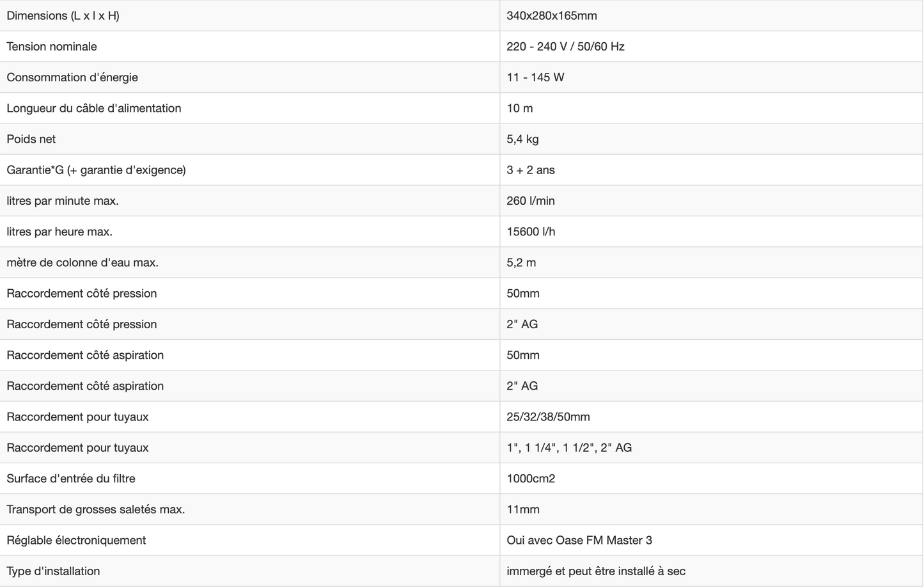Viewport: 924px width, 588px height.
Task: Click the "Dimensions (L x l x H)" label
Action: tap(63, 15)
